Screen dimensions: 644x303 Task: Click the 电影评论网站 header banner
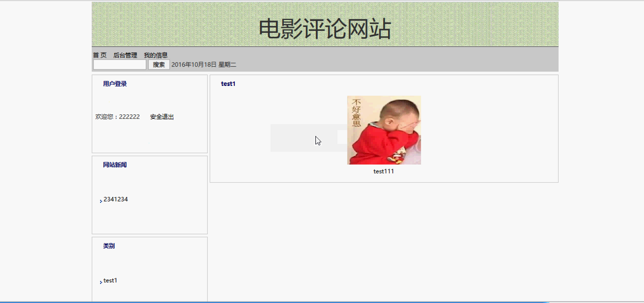click(325, 25)
